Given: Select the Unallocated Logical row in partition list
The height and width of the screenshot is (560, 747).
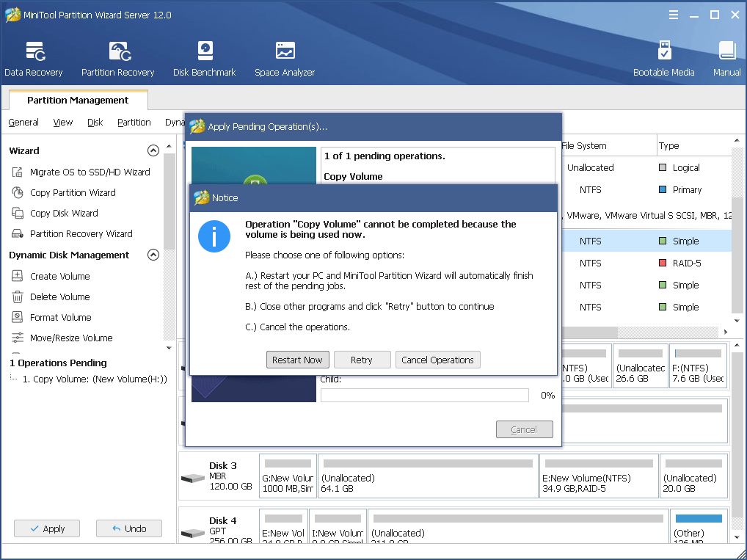Looking at the screenshot, I should point(646,167).
